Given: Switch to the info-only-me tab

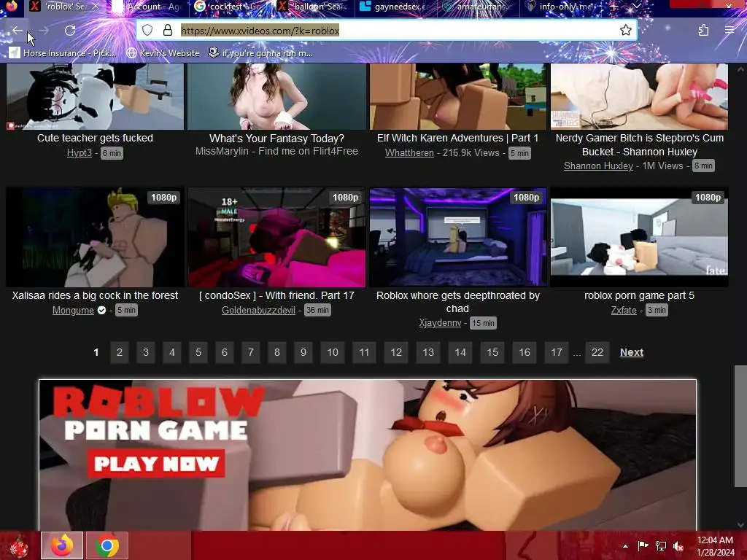Looking at the screenshot, I should [x=562, y=7].
